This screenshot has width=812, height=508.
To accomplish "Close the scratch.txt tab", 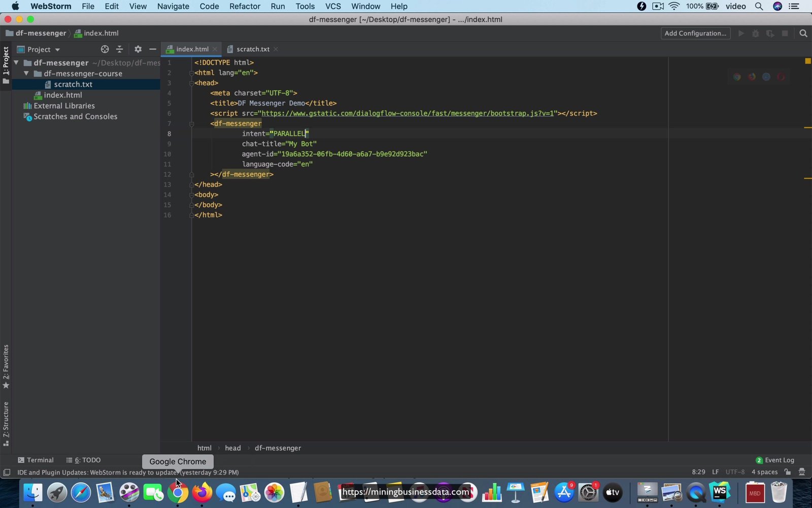I will tap(276, 49).
